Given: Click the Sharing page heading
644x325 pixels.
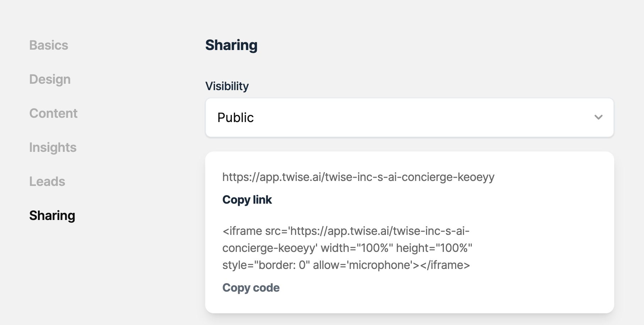Looking at the screenshot, I should tap(231, 45).
